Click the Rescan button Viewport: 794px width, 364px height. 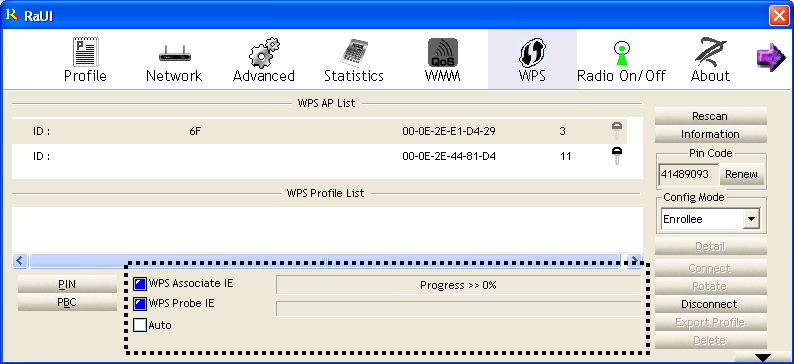[x=710, y=116]
